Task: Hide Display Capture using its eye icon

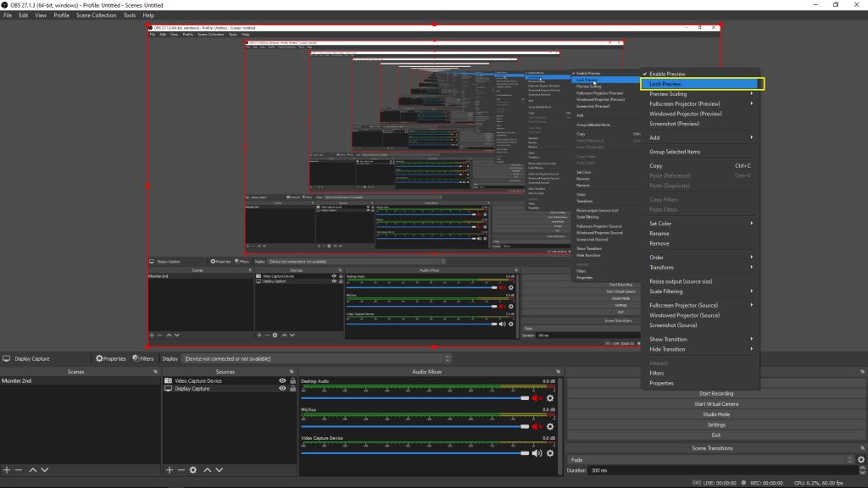Action: (x=284, y=389)
